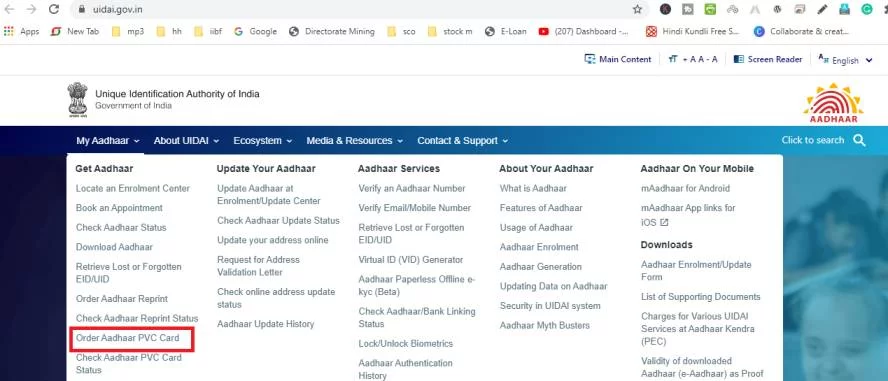This screenshot has height=381, width=888.
Task: Expand the Media & Resources menu
Action: coord(355,141)
